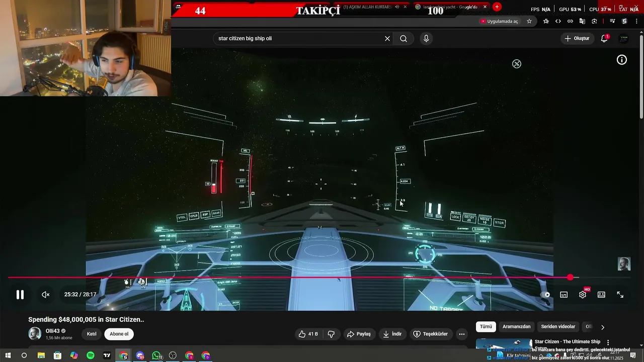The height and width of the screenshot is (362, 644).
Task: Click the translate page icon
Action: pos(582,21)
